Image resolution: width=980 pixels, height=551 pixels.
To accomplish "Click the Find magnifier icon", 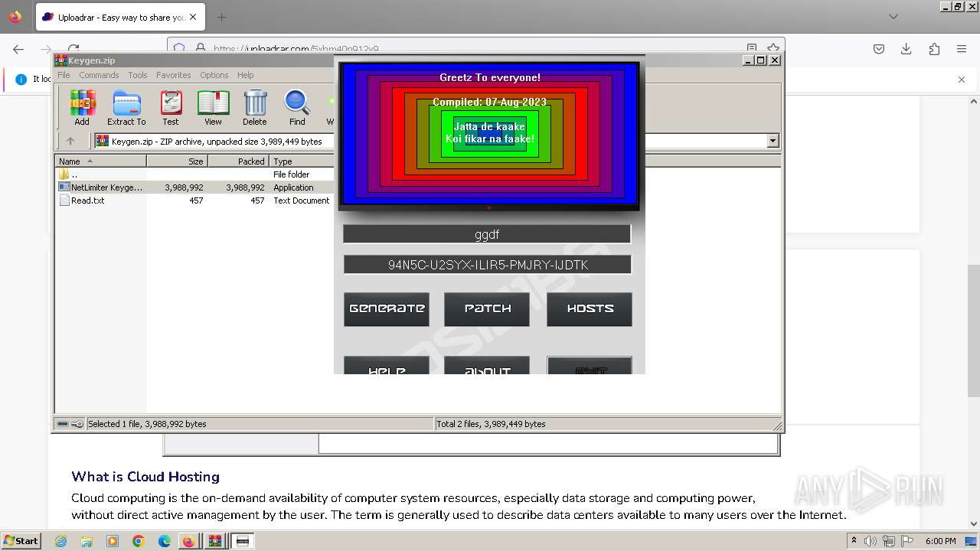I will 297,107.
